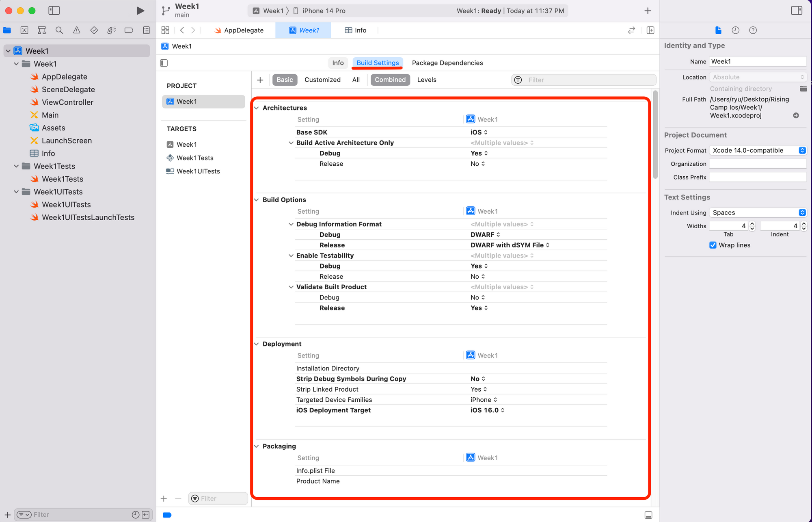
Task: Toggle the navigator sidebar visibility
Action: click(54, 11)
